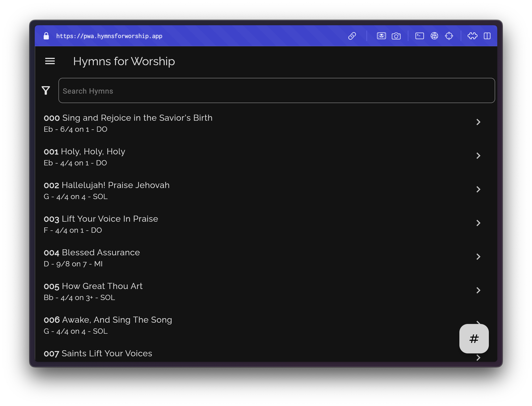Click the pwa.hymnsforworship.app URL
This screenshot has height=406, width=532.
coord(109,36)
